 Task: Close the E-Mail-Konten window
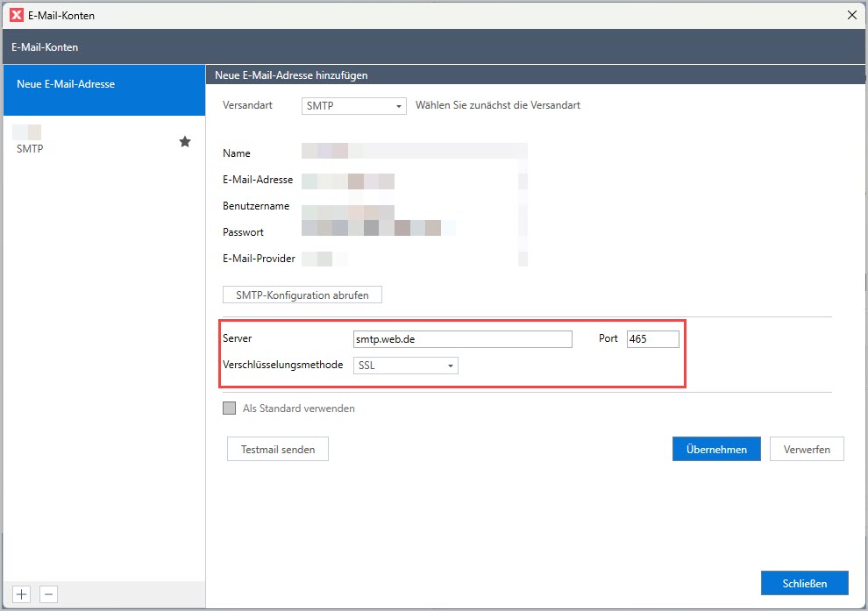tap(851, 15)
